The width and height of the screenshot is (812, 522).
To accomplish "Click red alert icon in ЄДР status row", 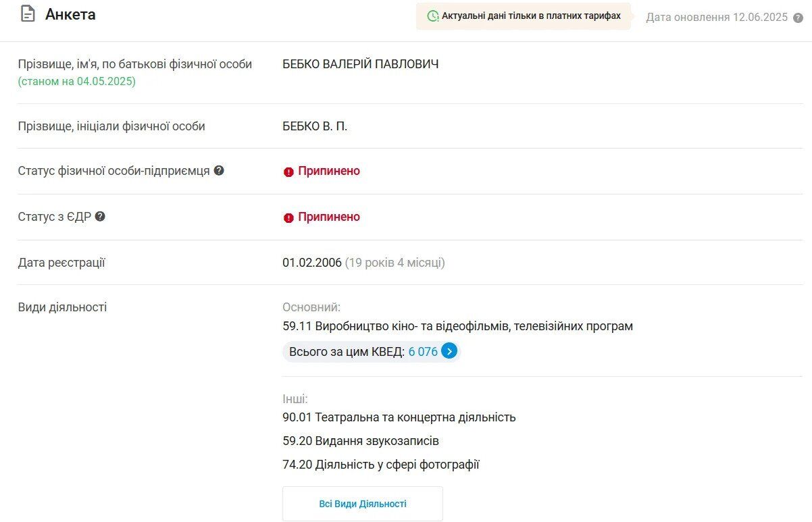I will (288, 217).
